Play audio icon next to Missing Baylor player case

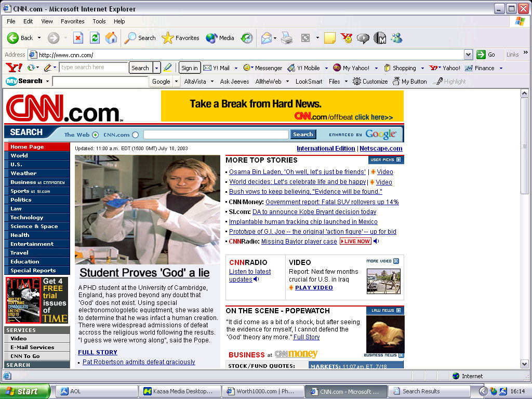click(x=376, y=241)
